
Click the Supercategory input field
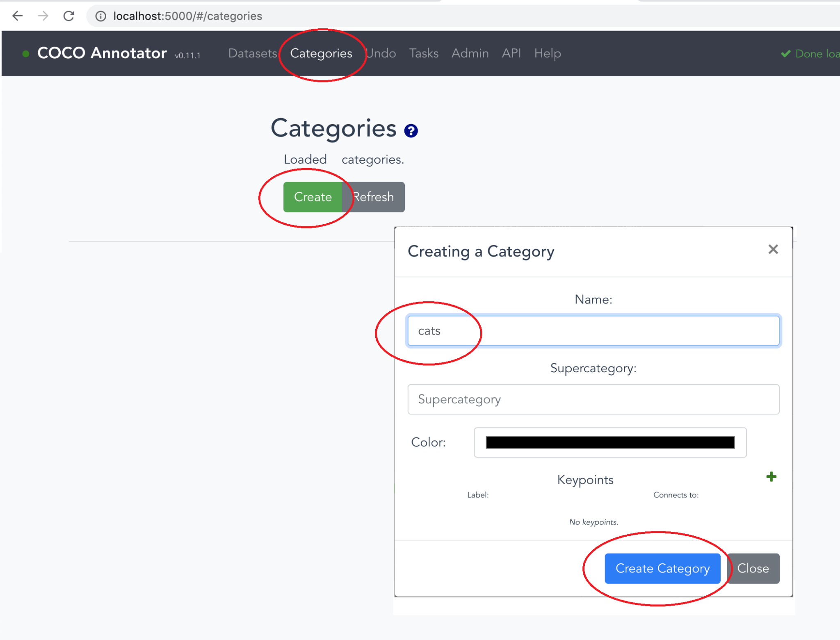pos(593,399)
